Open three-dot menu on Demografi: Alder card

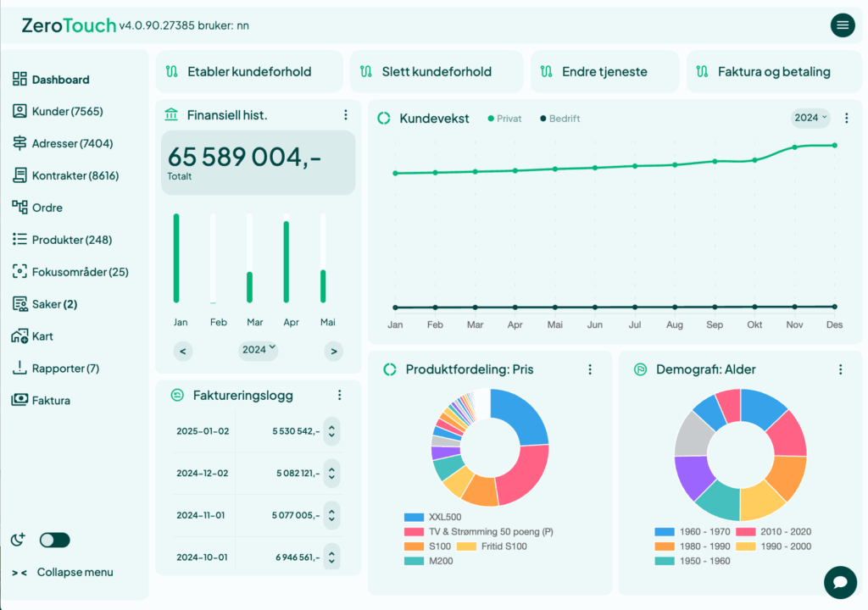tap(840, 369)
